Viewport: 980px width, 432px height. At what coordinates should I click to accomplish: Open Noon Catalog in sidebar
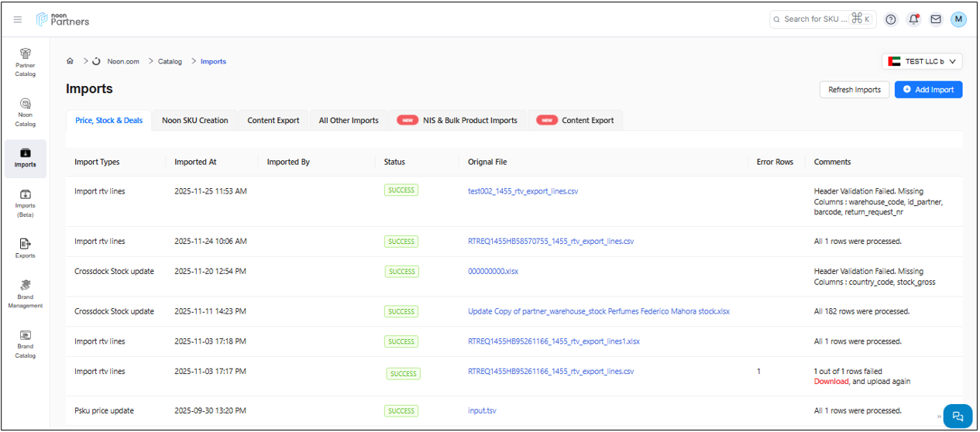pos(26,111)
